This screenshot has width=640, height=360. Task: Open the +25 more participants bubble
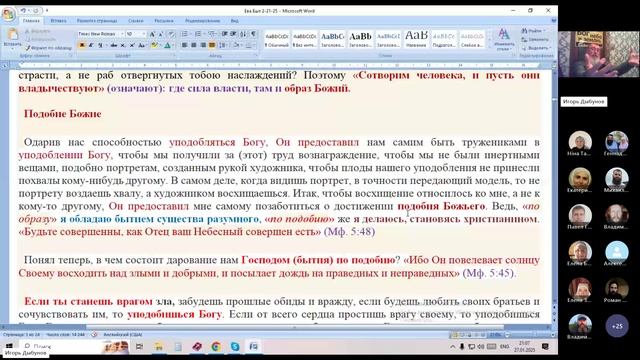(617, 326)
